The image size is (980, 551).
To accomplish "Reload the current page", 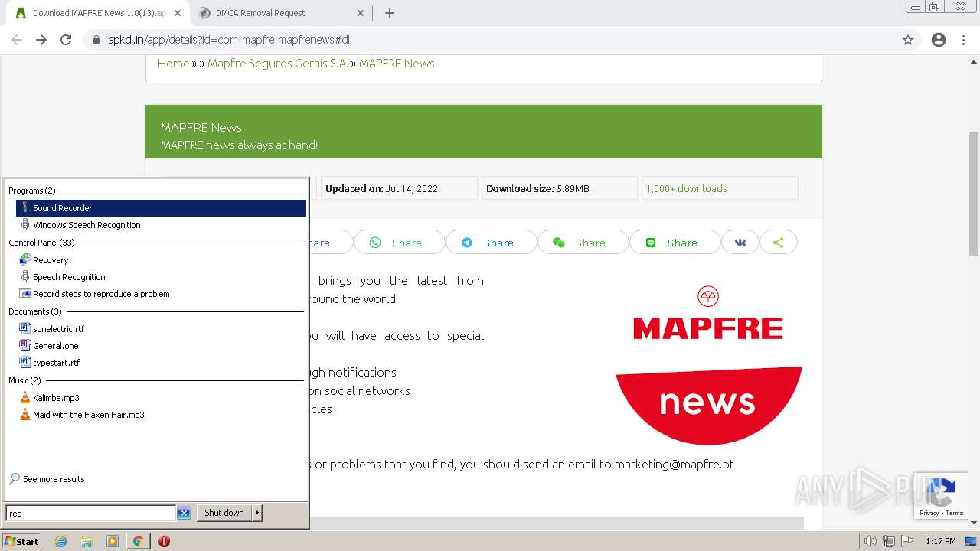I will pos(66,40).
